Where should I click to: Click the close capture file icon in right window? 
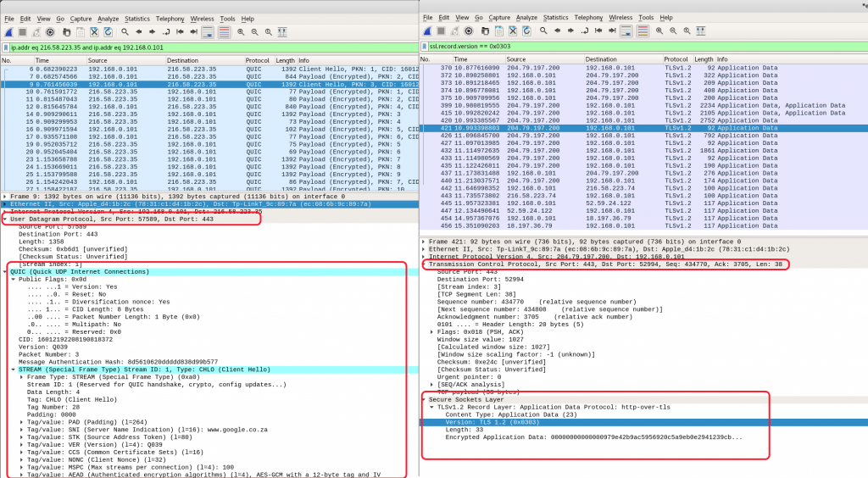pyautogui.click(x=513, y=31)
